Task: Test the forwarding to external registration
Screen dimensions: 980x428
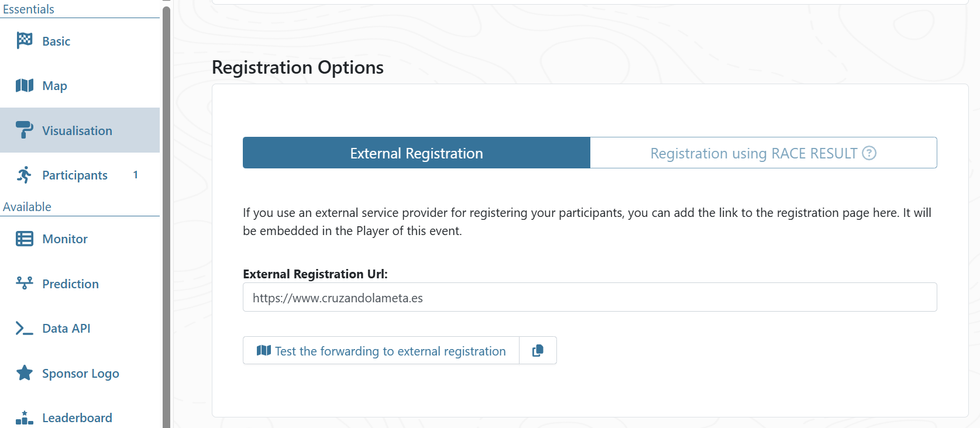Action: 381,351
